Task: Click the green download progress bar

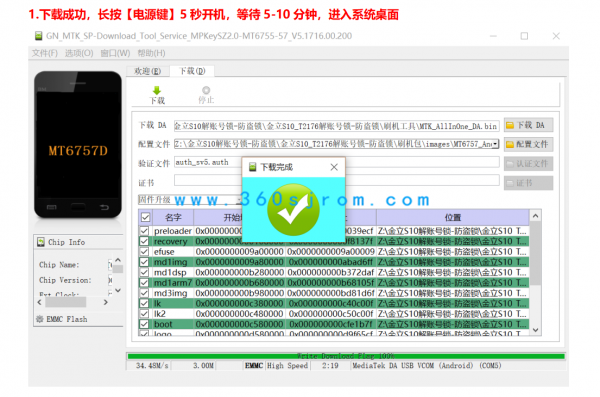Action: click(346, 356)
